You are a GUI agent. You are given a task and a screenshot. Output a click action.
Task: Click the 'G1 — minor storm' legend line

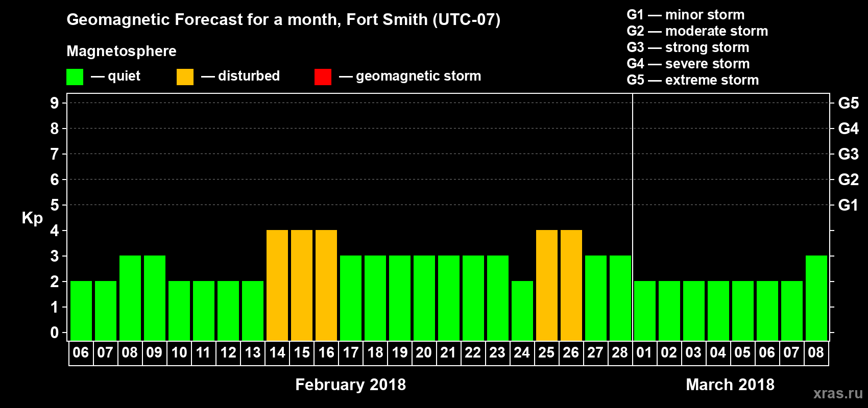click(686, 15)
